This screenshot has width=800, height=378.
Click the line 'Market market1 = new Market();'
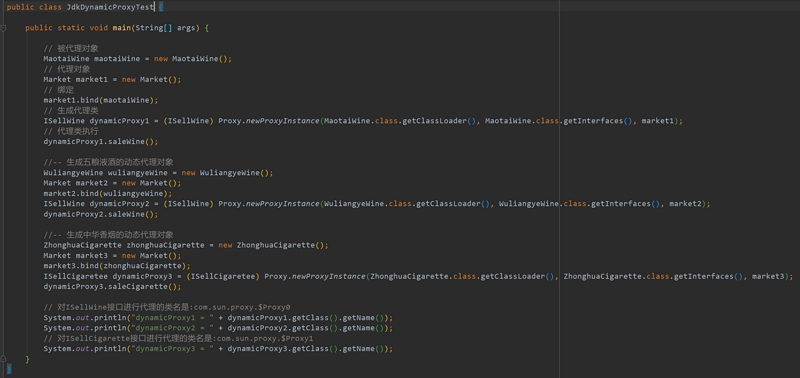pyautogui.click(x=112, y=80)
